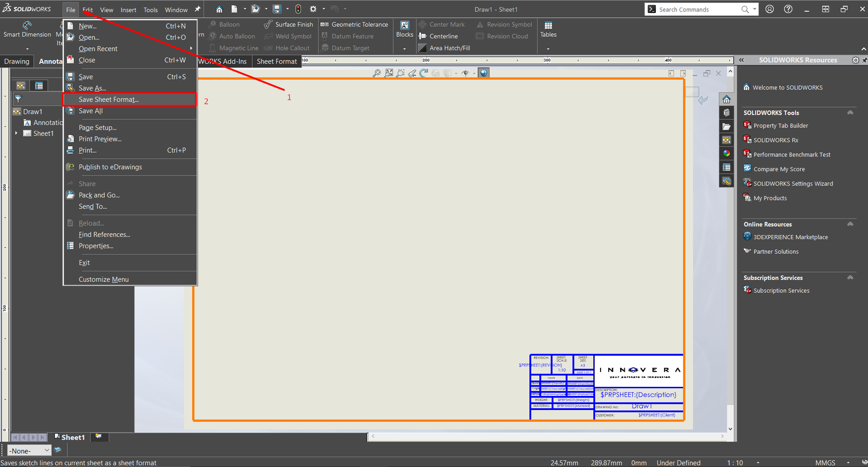Click the Zoom to Fit icon
868x467 pixels.
376,73
